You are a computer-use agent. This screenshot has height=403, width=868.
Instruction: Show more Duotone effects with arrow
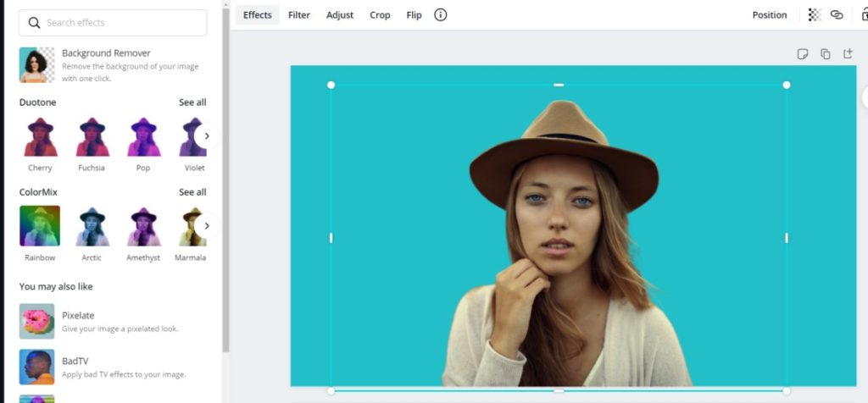coord(207,136)
